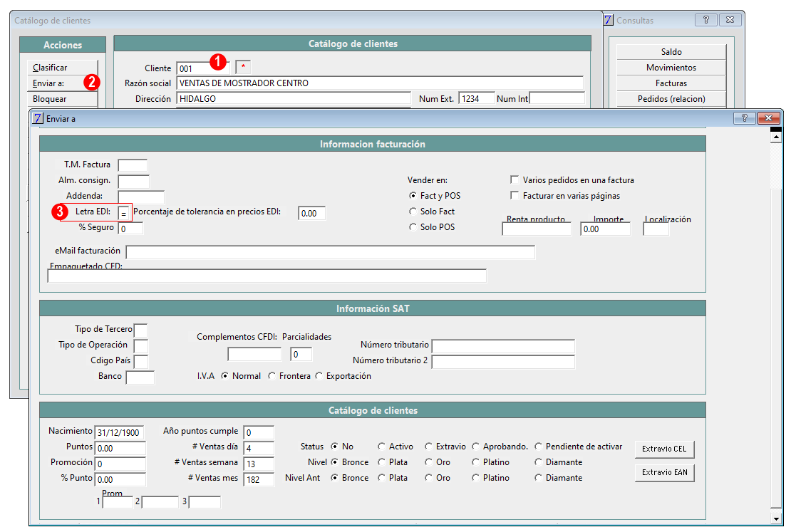Click the Enviar a window app icon

click(38, 118)
